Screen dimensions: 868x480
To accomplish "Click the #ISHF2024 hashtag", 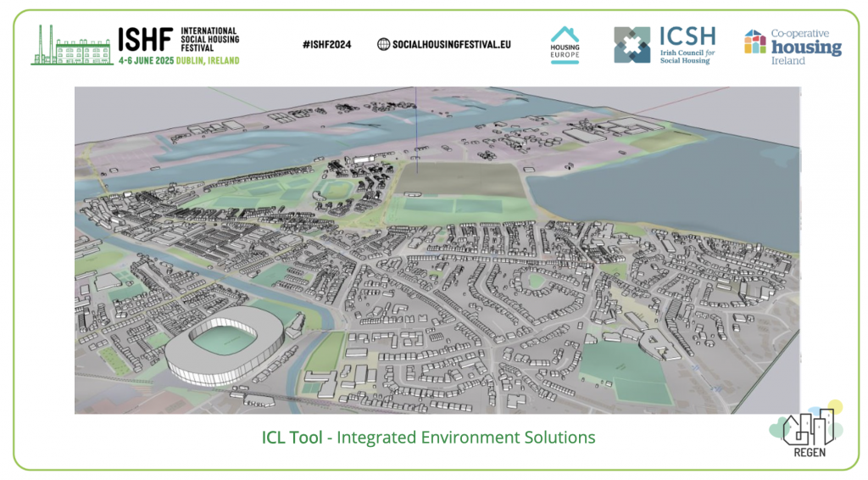I will pos(326,44).
